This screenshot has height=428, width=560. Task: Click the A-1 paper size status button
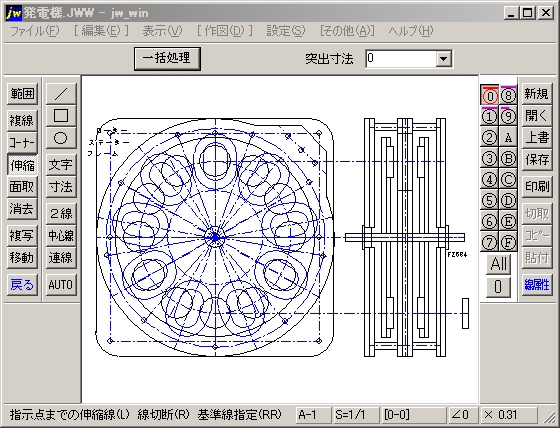[313, 415]
